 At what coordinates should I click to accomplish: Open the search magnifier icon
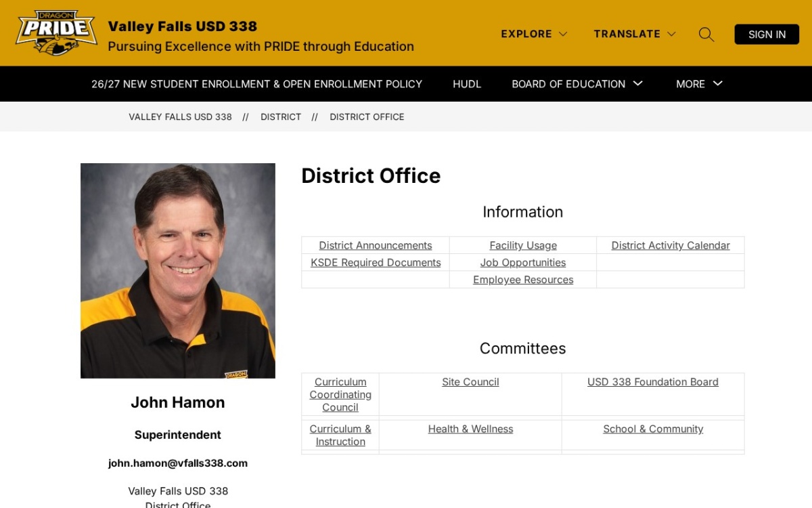[706, 34]
